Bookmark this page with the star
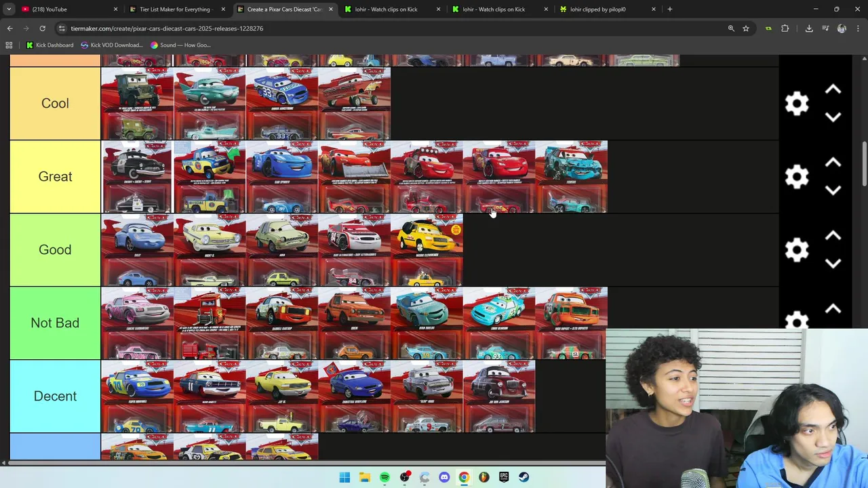Screen dimensions: 868x488 [x=746, y=28]
